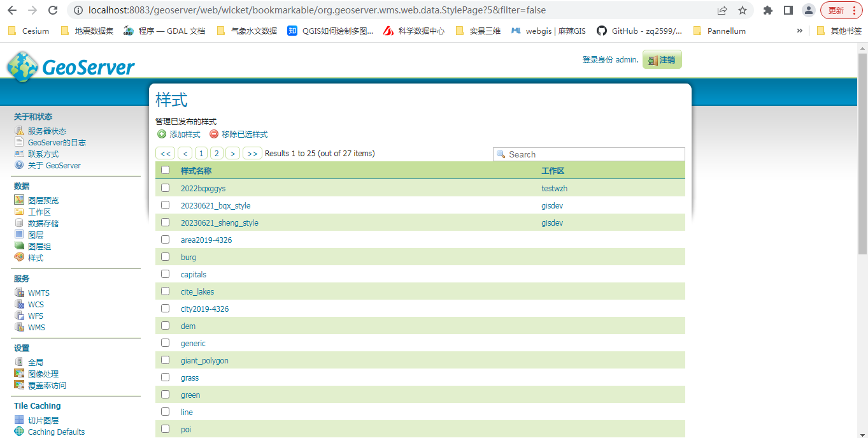Click the WCS service icon
The image size is (868, 438).
(19, 304)
